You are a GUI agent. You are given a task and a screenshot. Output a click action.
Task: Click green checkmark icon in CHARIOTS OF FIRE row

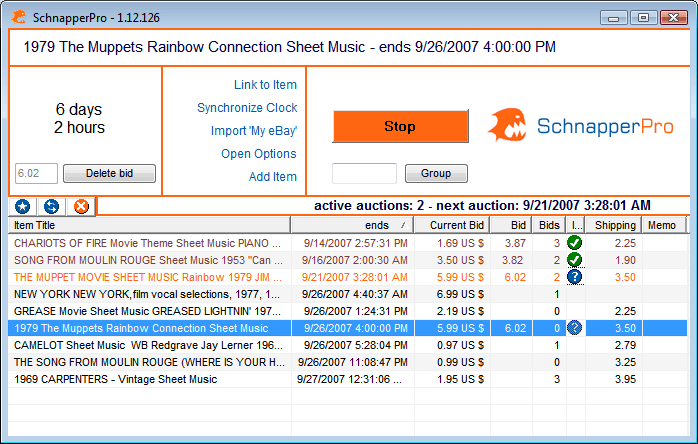[x=575, y=243]
